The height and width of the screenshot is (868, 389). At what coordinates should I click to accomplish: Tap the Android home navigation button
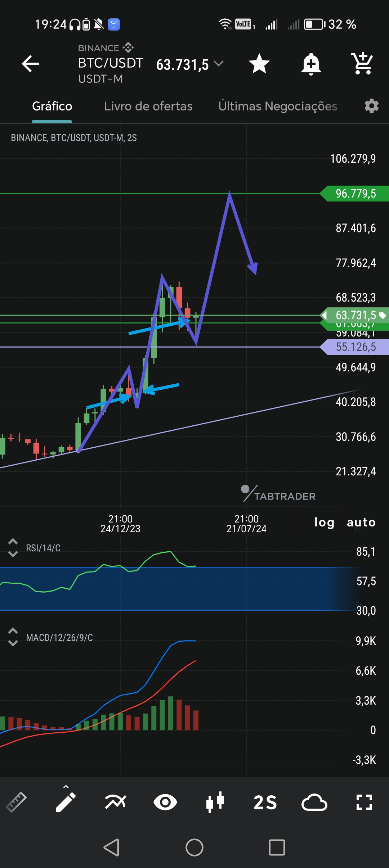click(x=194, y=847)
